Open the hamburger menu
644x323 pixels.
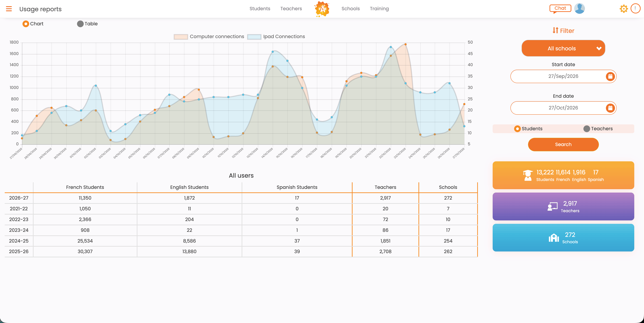pos(9,9)
